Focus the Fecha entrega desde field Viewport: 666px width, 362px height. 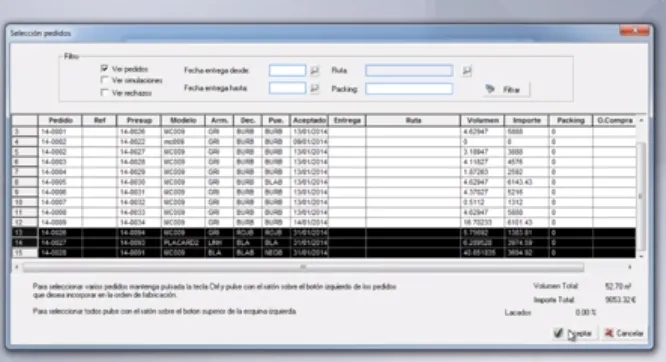(x=287, y=71)
